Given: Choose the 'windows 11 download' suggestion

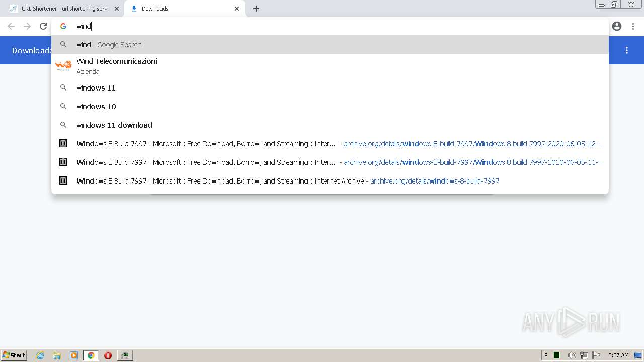Looking at the screenshot, I should coord(330,125).
